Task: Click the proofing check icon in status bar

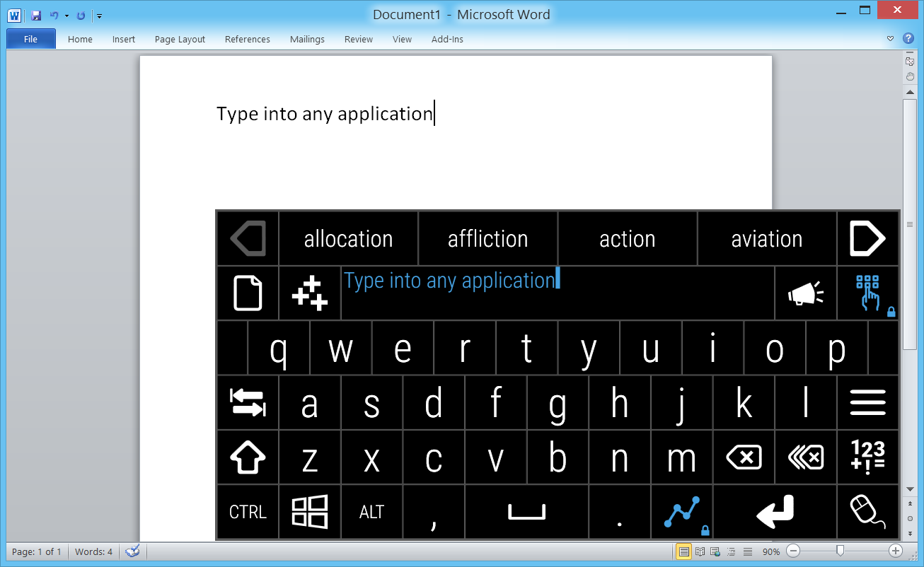Action: pos(132,551)
